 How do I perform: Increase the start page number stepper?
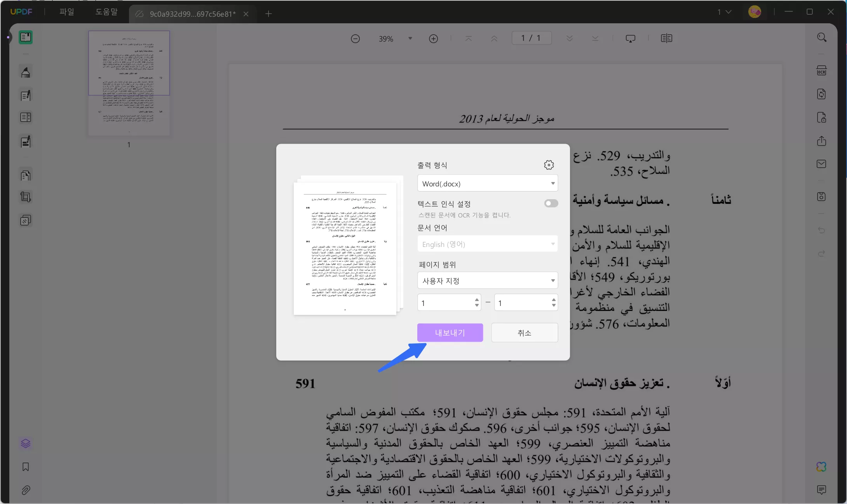(477, 300)
